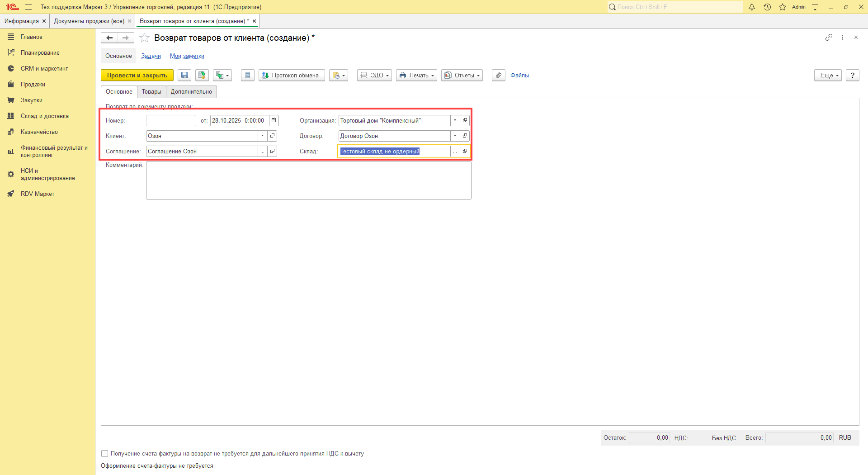
Task: Expand the Отчеты dropdown menu
Action: click(x=462, y=75)
